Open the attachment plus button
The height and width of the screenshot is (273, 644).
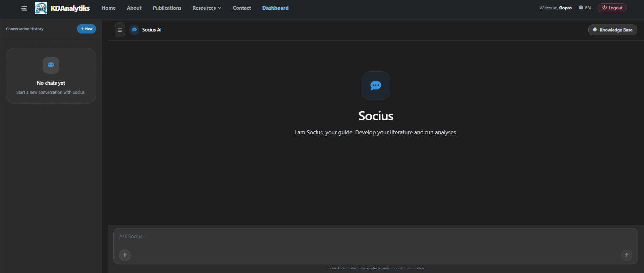click(x=125, y=255)
